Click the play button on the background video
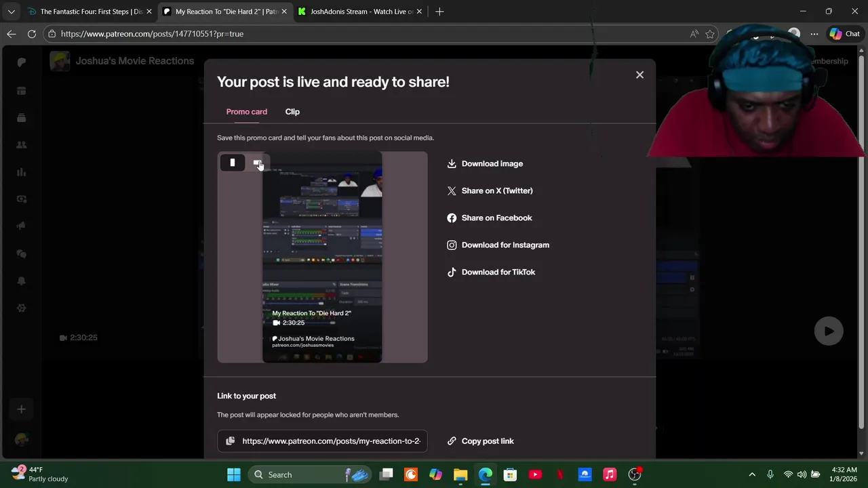 pos(829,331)
